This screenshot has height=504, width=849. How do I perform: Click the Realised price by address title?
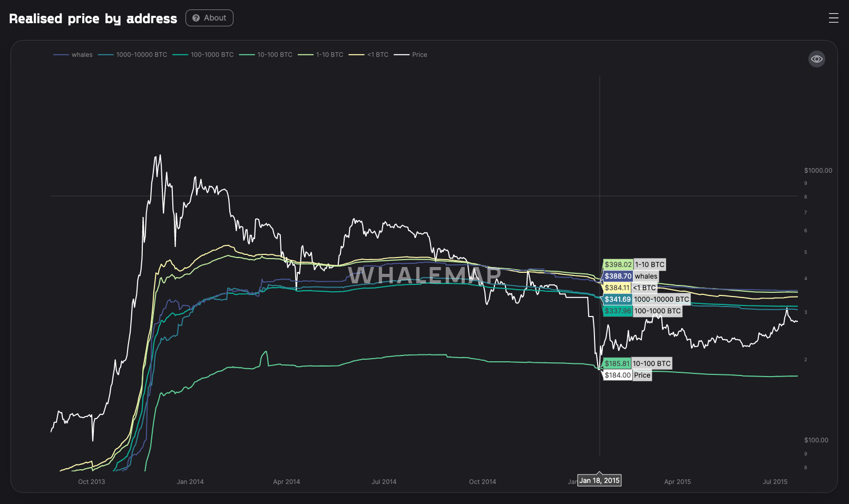coord(93,18)
